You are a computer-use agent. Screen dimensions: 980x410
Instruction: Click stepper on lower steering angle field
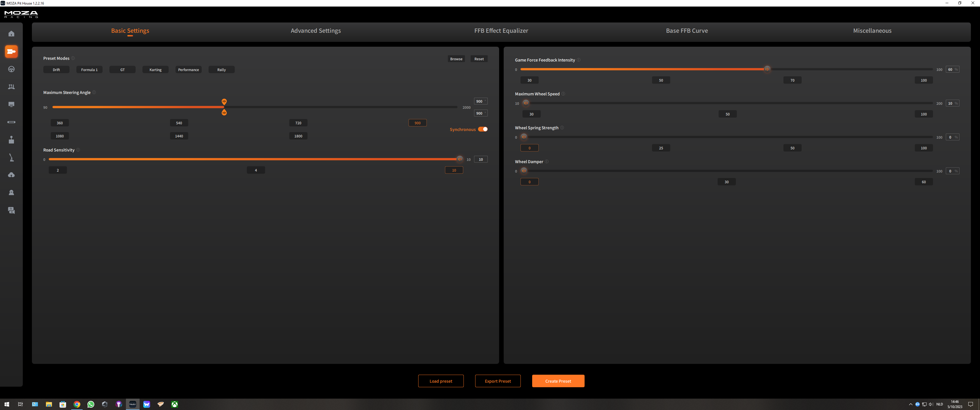tap(485, 113)
